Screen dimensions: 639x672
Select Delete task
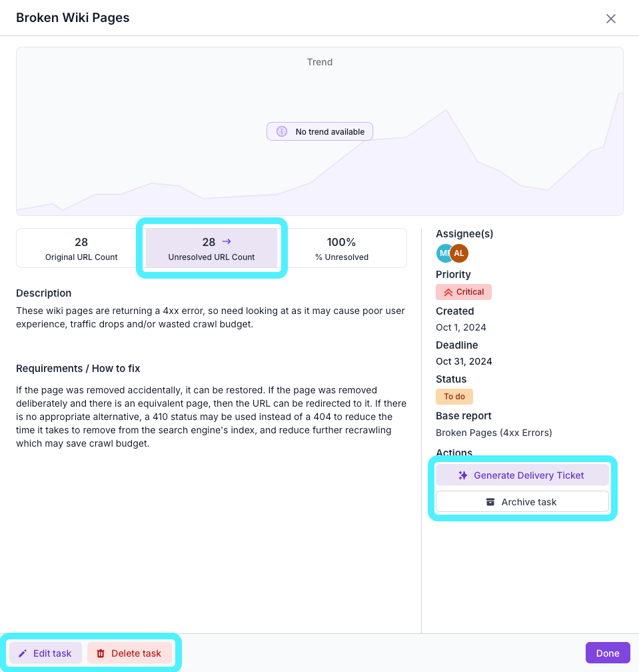click(x=129, y=653)
